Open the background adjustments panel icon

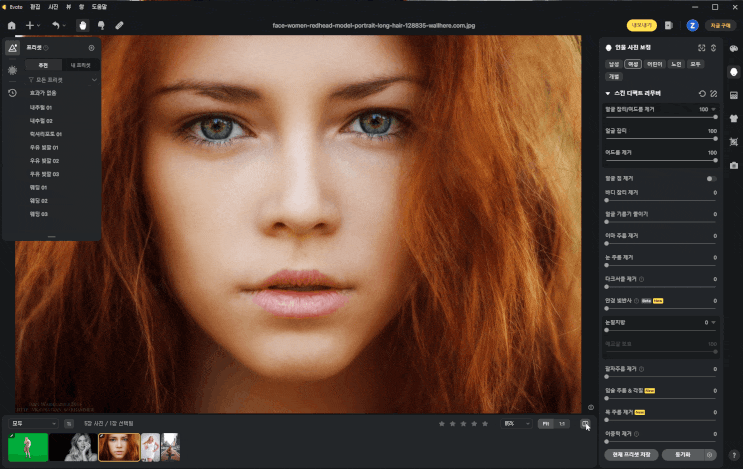(x=734, y=95)
